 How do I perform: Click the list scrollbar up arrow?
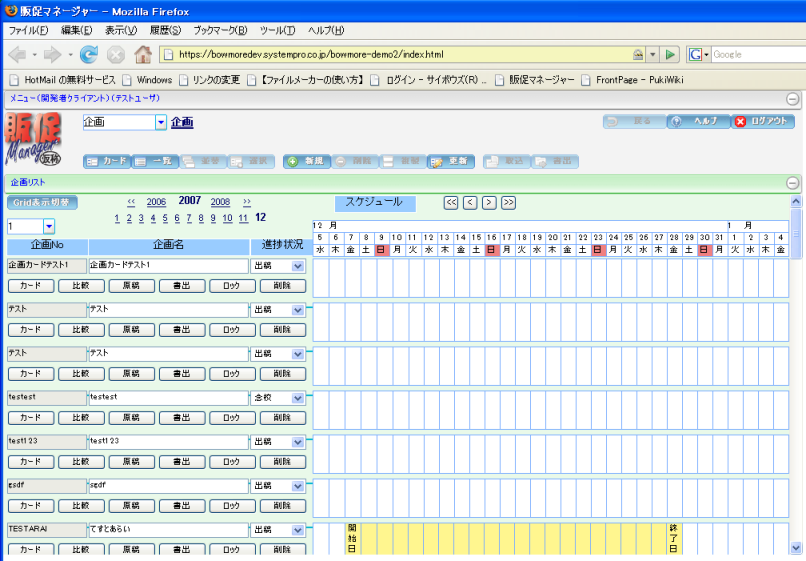click(x=796, y=201)
